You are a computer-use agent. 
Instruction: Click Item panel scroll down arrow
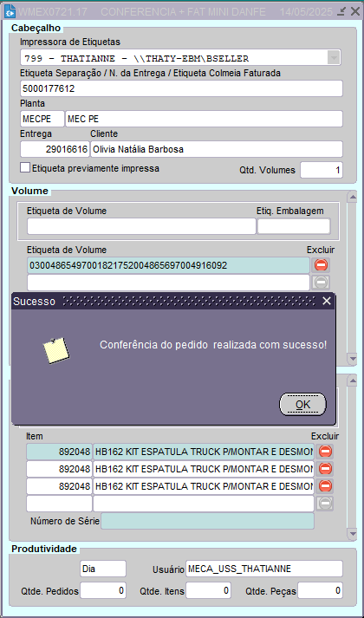coord(351,534)
